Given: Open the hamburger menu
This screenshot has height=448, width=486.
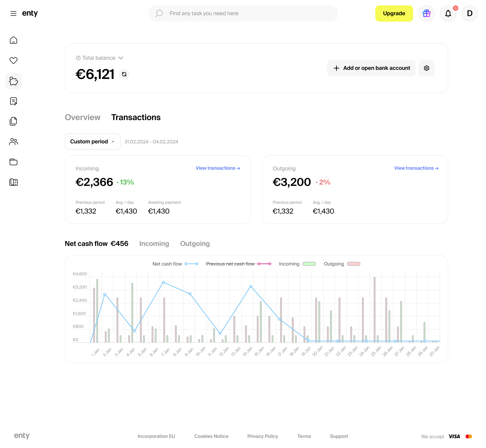Looking at the screenshot, I should [13, 13].
